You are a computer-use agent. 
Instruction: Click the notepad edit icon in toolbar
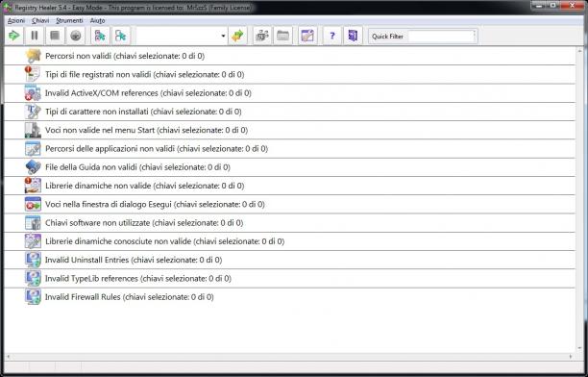[x=307, y=36]
